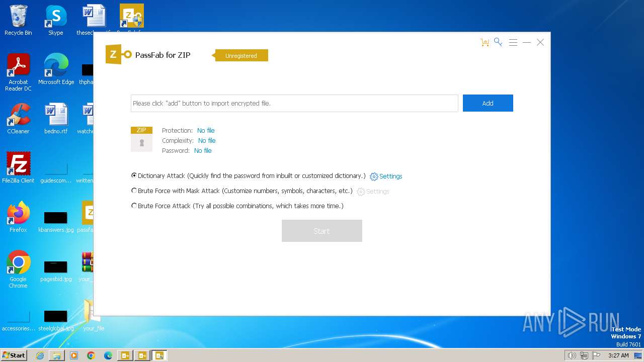The width and height of the screenshot is (644, 362).
Task: Select the Acrobat Reader DC shortcut
Action: pos(18,73)
